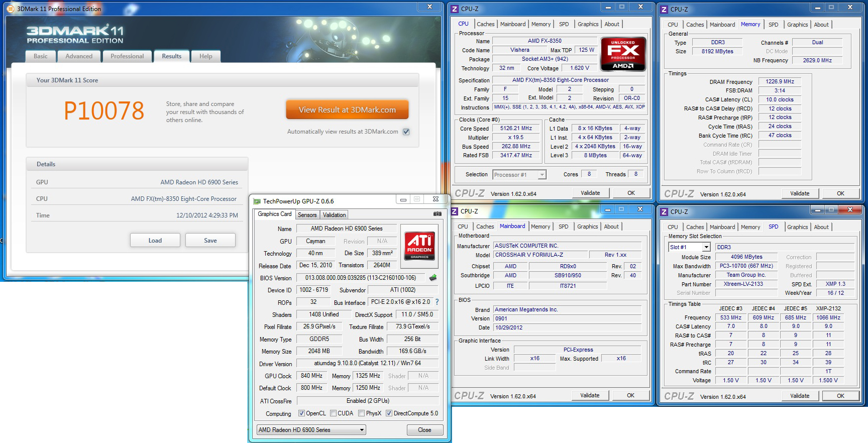Open Graphics tab in the CPU-Z window showing memory timings
Image resolution: width=868 pixels, height=443 pixels.
click(x=798, y=25)
